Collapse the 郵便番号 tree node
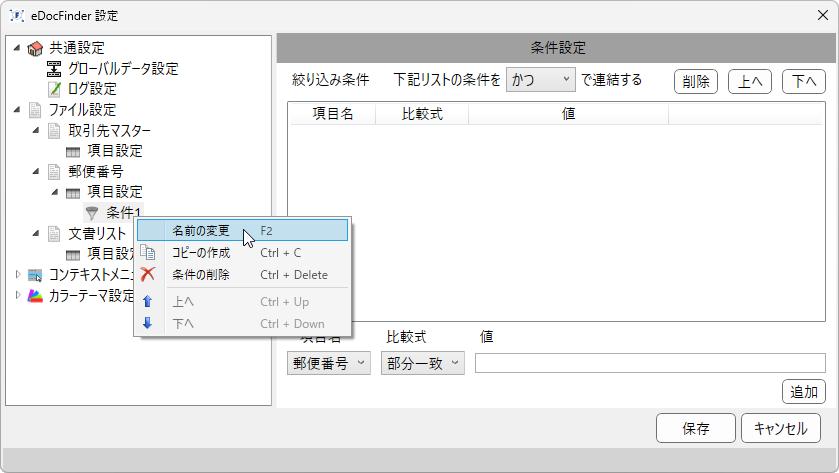Viewport: 839px width, 473px height. [36, 171]
